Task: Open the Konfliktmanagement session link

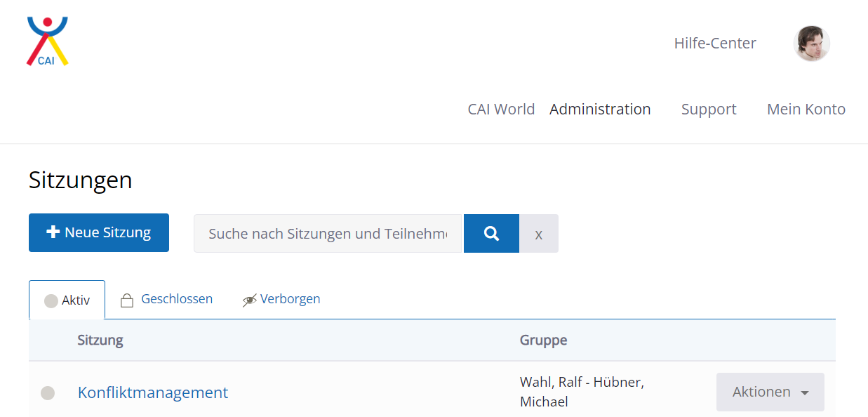Action: (153, 392)
